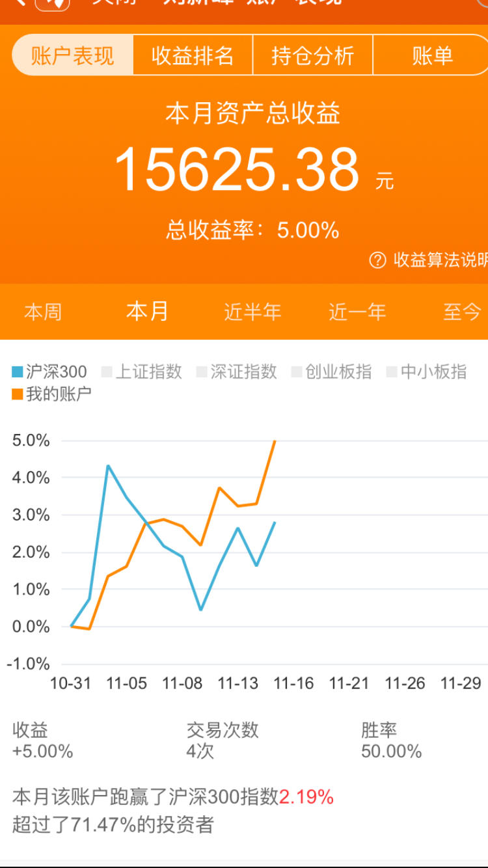Switch to 收益排名 tab
Image resolution: width=488 pixels, height=868 pixels.
(x=193, y=55)
